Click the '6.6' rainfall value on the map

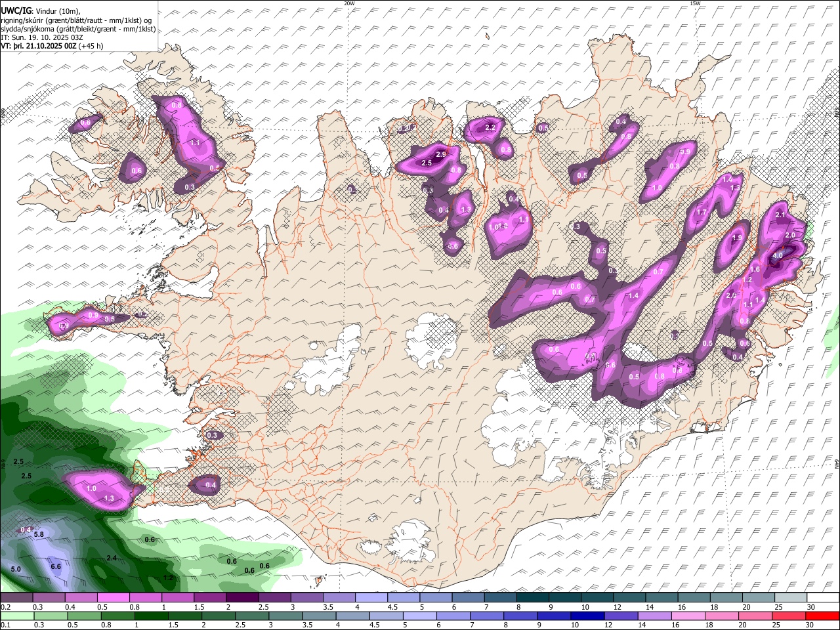56,566
